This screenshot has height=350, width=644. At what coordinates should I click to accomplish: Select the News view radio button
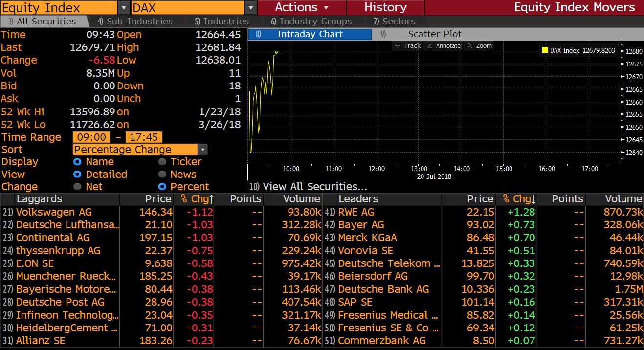tap(162, 175)
